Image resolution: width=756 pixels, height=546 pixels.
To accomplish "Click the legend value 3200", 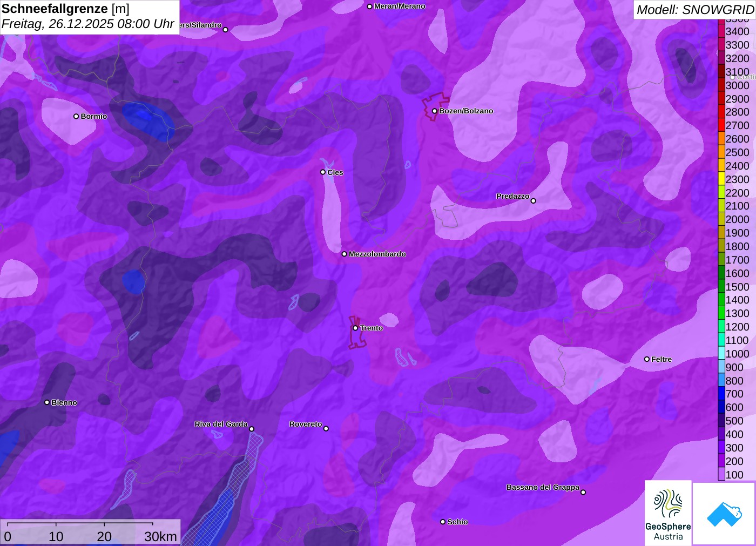I will pos(738,58).
